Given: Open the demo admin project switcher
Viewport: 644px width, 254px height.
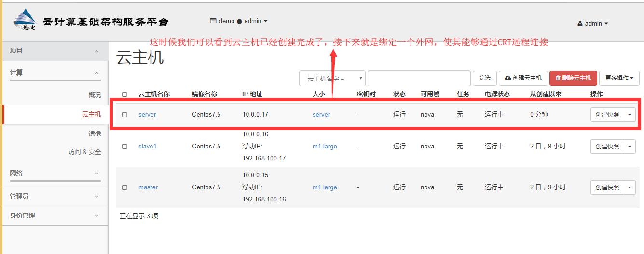Looking at the screenshot, I should (x=239, y=21).
